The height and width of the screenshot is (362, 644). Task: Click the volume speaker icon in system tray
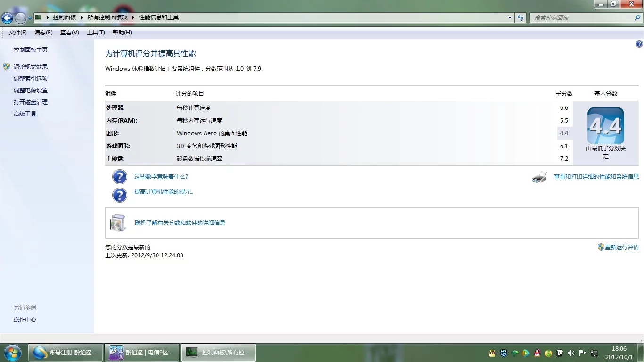click(x=571, y=353)
